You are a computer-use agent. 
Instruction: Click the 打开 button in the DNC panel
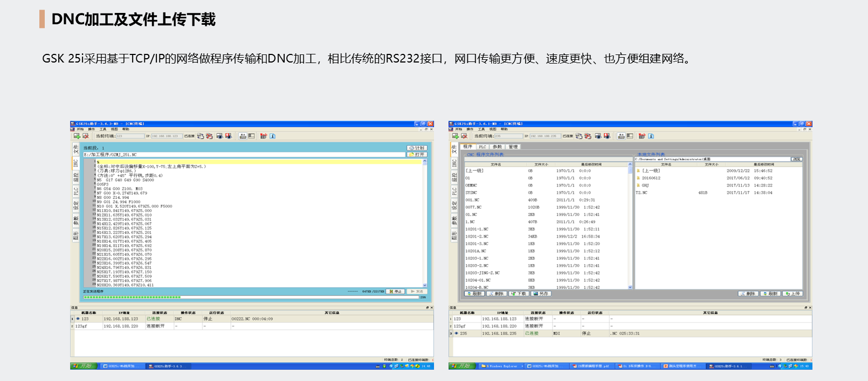tap(417, 155)
